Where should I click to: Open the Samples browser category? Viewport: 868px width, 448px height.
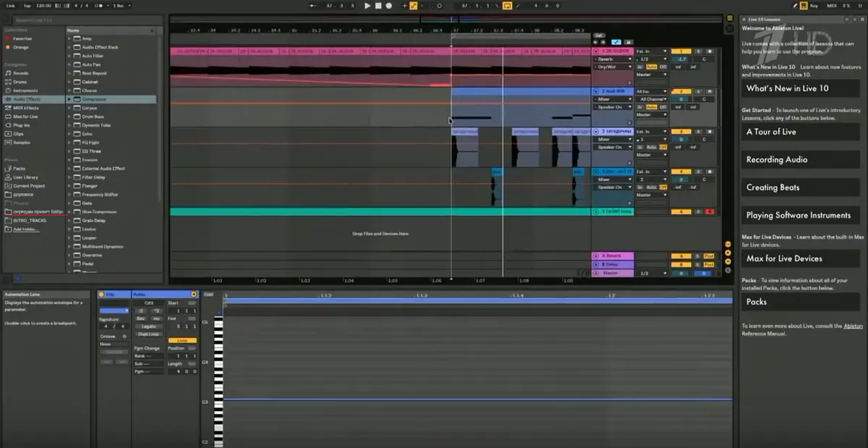click(x=22, y=143)
